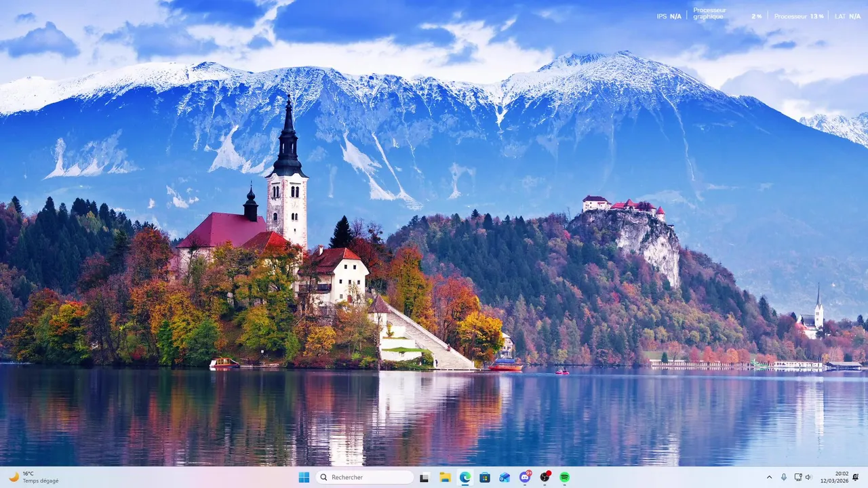Open Microsoft Edge from the taskbar
This screenshot has height=488, width=868.
465,477
